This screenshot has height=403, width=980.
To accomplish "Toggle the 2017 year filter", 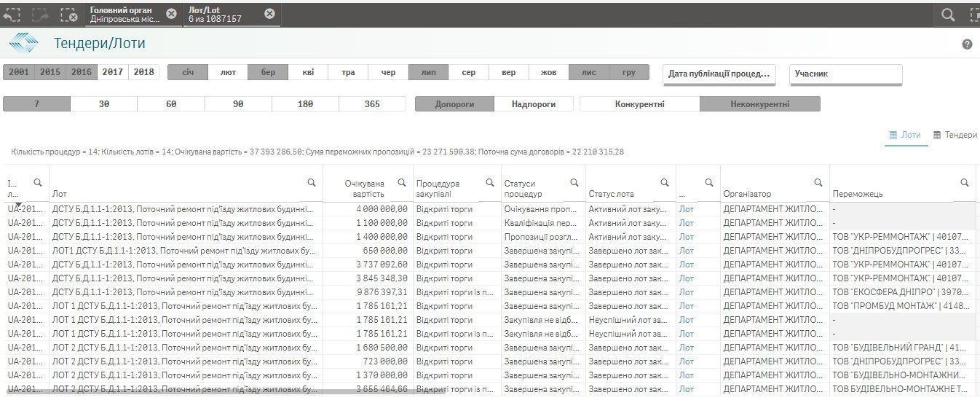I will (x=112, y=72).
